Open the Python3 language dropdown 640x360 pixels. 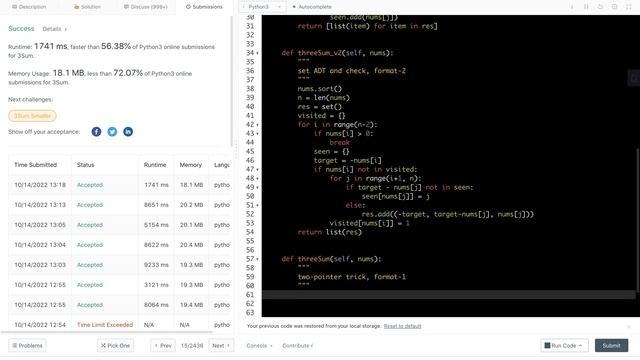(262, 7)
